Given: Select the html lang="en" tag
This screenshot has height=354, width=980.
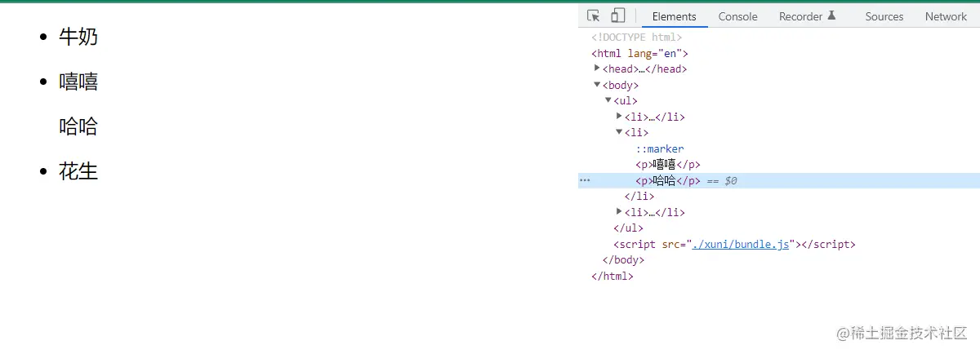Looking at the screenshot, I should [640, 53].
